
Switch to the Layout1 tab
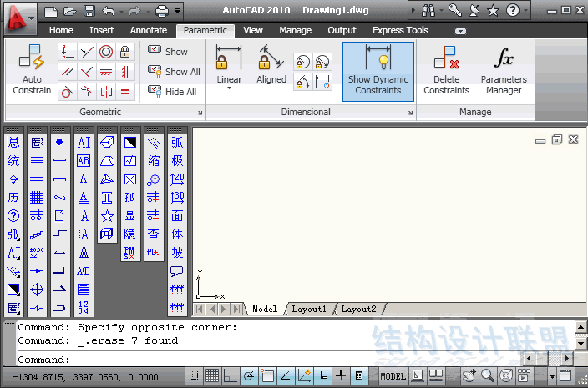pyautogui.click(x=309, y=310)
